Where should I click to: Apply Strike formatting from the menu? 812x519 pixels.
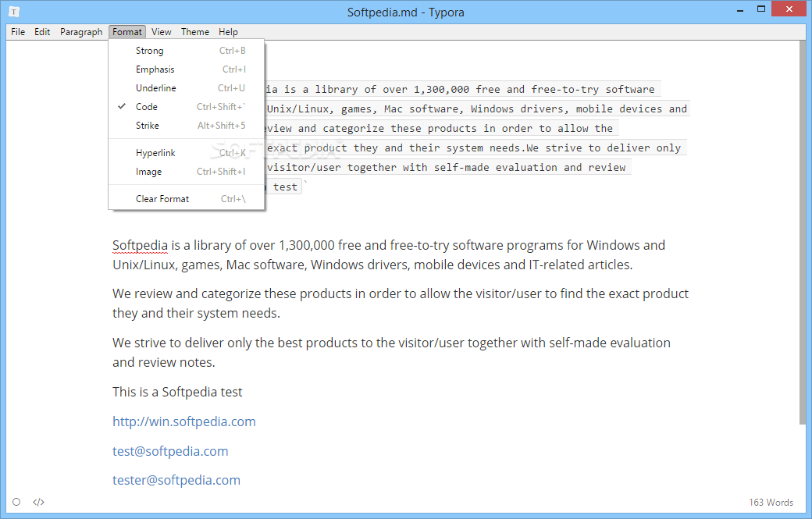coord(187,125)
